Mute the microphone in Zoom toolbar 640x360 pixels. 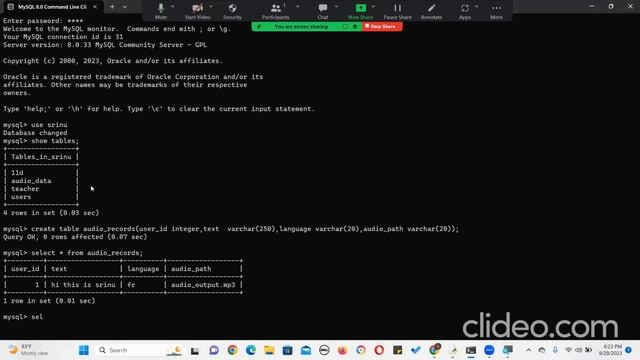pyautogui.click(x=161, y=11)
